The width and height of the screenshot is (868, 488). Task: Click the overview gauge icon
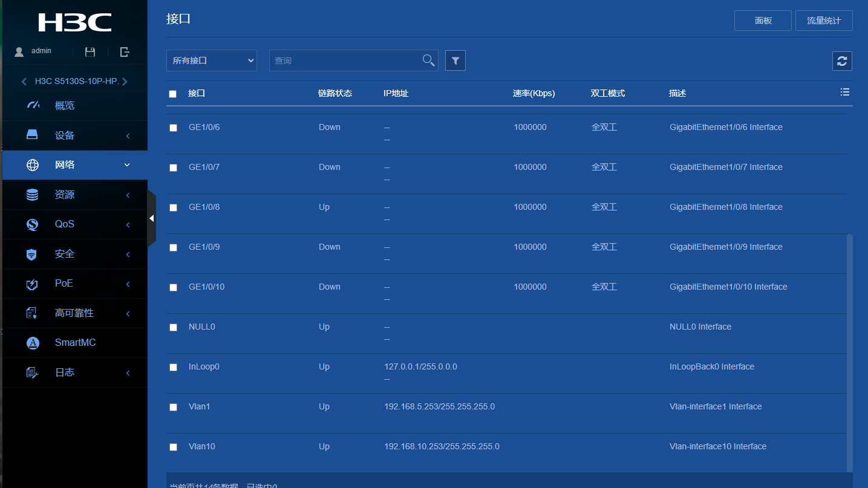click(x=33, y=105)
